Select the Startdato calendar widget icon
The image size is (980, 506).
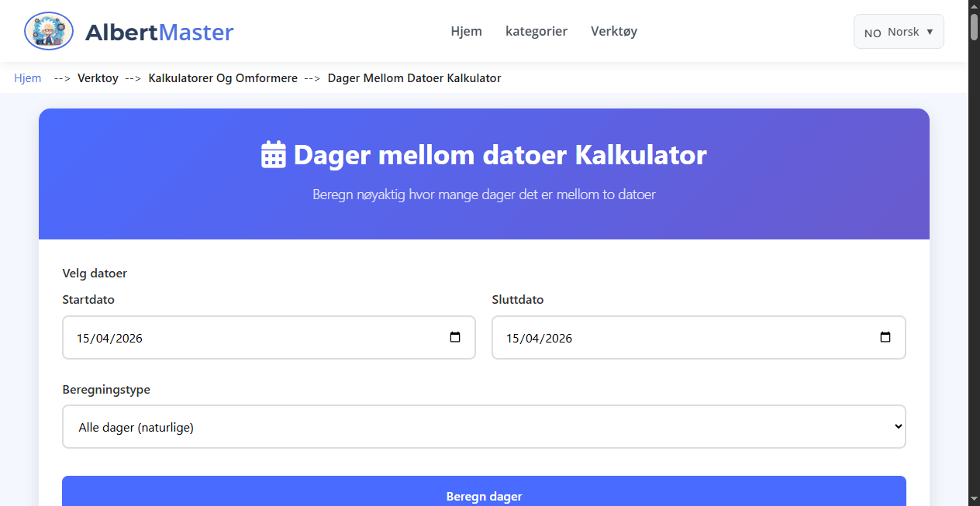coord(456,337)
